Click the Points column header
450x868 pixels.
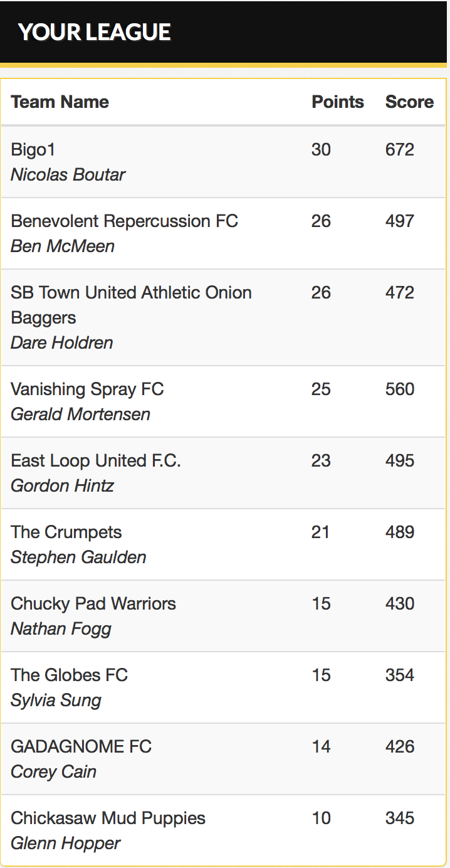(337, 102)
